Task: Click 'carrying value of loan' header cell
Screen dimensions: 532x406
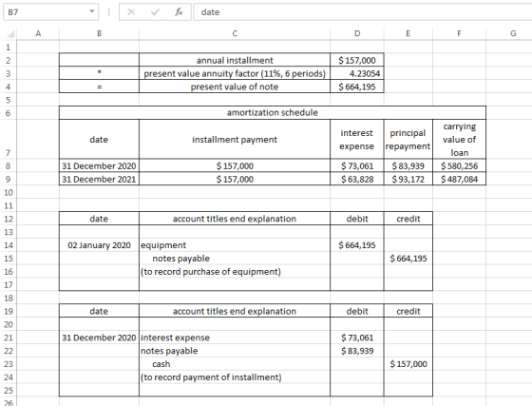Action: pyautogui.click(x=459, y=139)
